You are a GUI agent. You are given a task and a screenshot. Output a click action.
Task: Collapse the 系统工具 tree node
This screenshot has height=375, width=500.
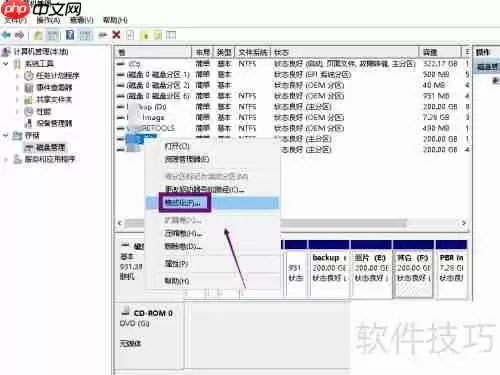tap(6, 63)
